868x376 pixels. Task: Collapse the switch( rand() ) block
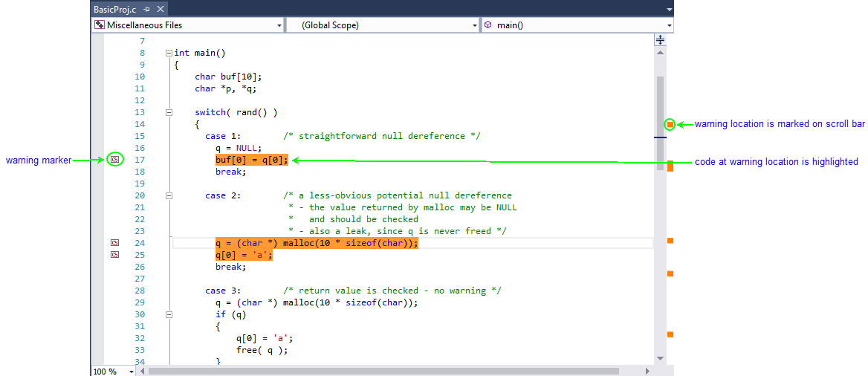tap(169, 112)
